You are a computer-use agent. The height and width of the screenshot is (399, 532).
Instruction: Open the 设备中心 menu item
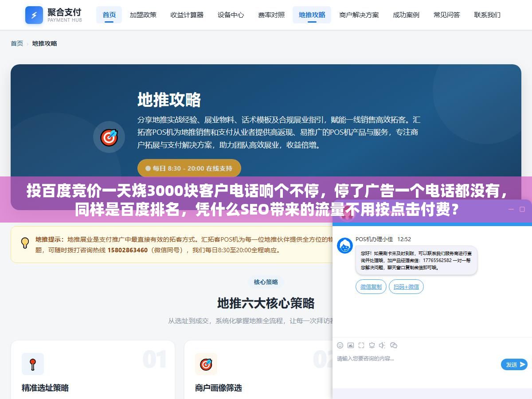(x=231, y=15)
